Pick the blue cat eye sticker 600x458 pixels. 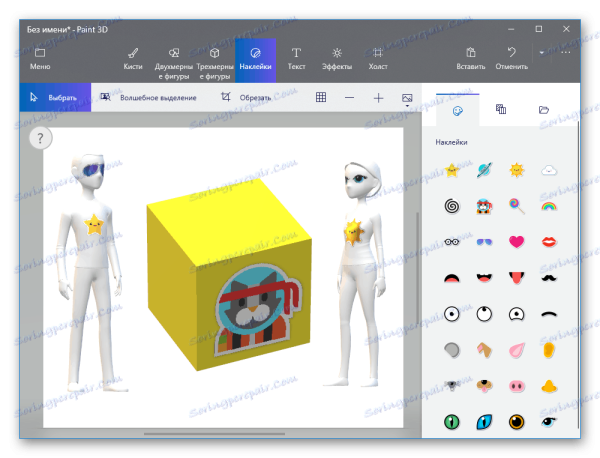[x=484, y=422]
